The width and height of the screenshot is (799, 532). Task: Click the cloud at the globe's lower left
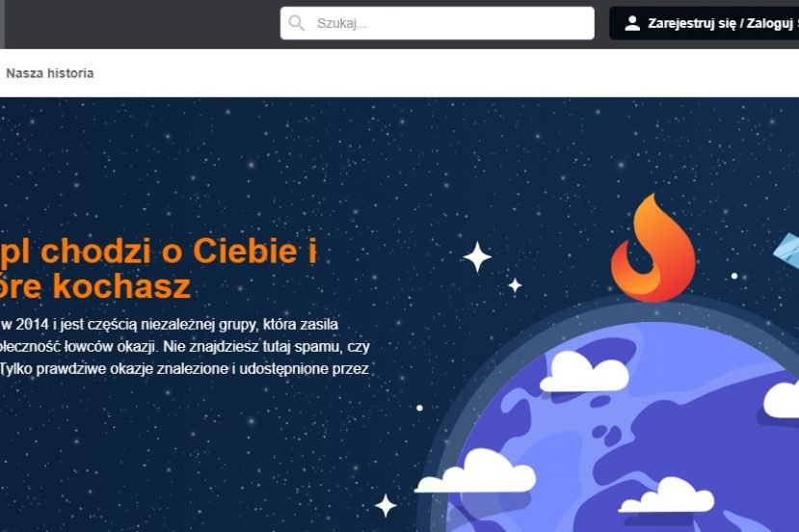(x=475, y=472)
